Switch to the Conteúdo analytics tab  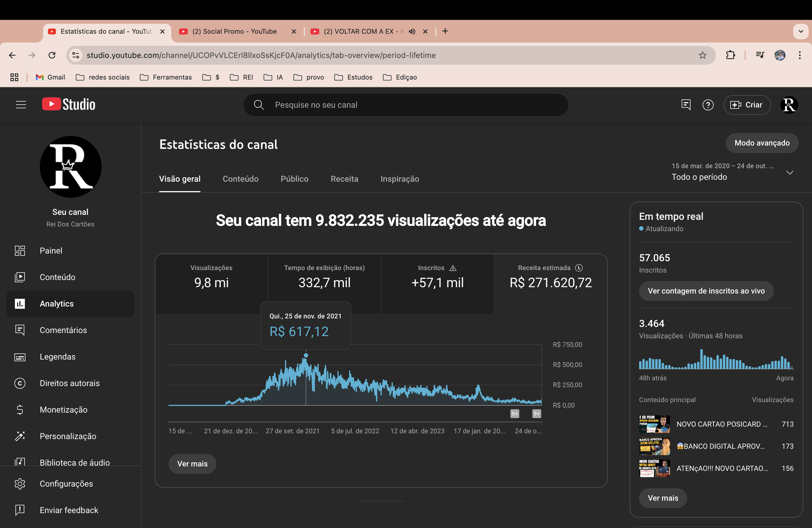tap(241, 179)
